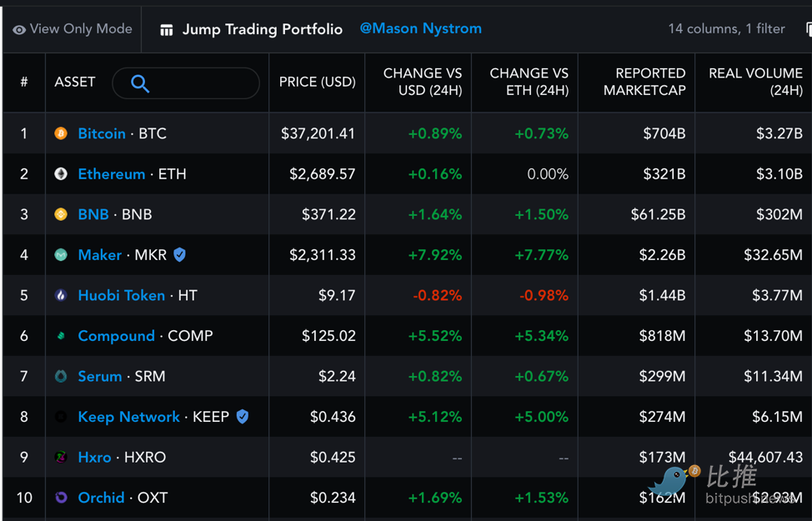Sort by CHANGE VS USD (24H) header

(x=422, y=82)
